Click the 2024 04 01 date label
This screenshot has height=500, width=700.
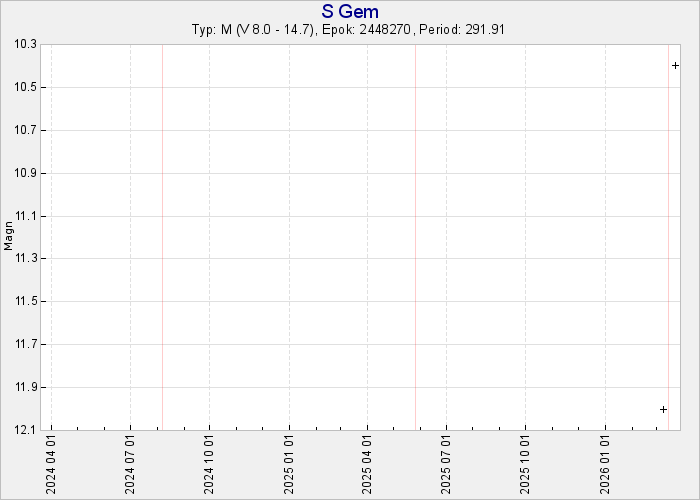click(x=51, y=466)
